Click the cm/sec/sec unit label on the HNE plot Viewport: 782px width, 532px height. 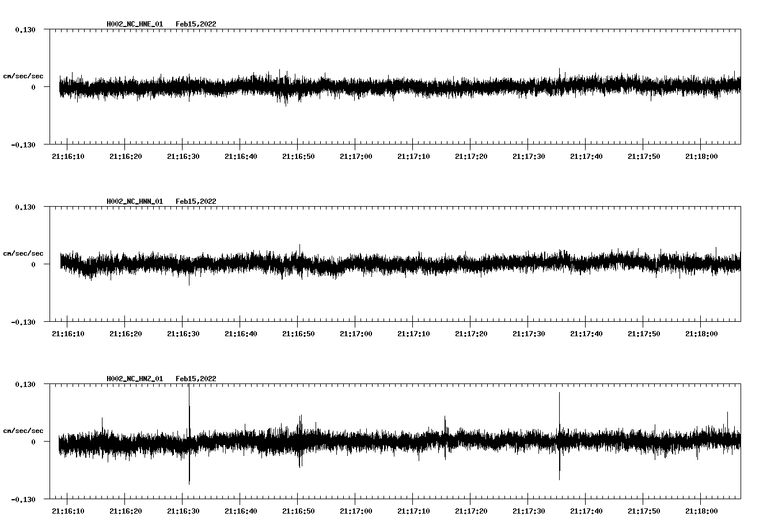23,76
